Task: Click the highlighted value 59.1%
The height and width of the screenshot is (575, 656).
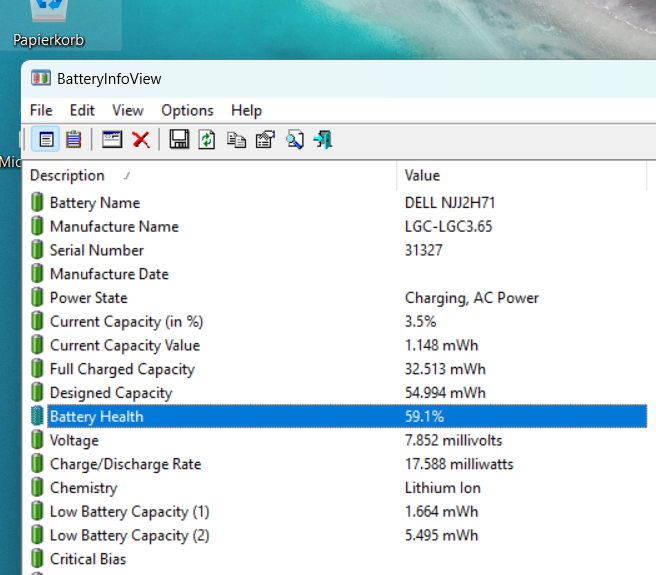Action: [424, 417]
